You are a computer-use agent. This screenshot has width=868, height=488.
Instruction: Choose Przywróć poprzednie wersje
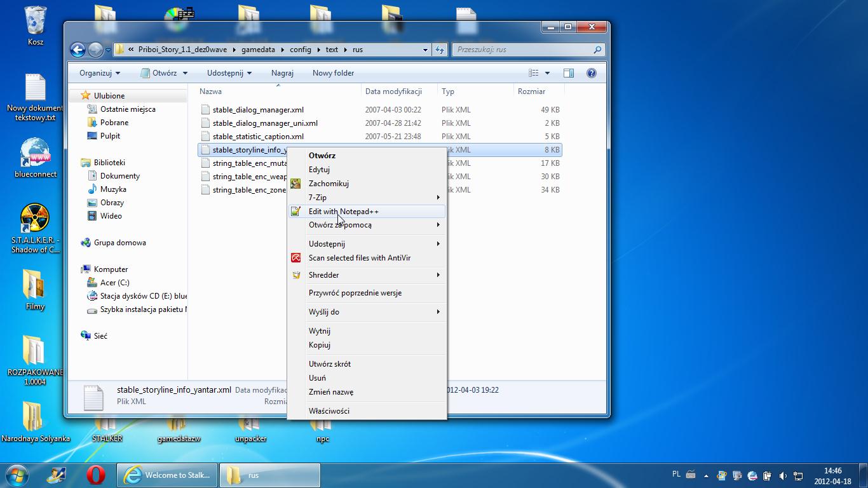[x=367, y=293]
